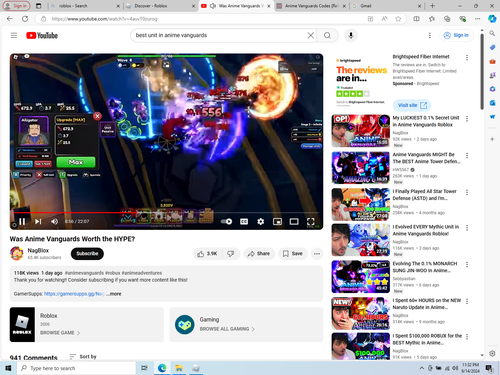
Task: Click Sign in button on YouTube
Action: [x=456, y=35]
